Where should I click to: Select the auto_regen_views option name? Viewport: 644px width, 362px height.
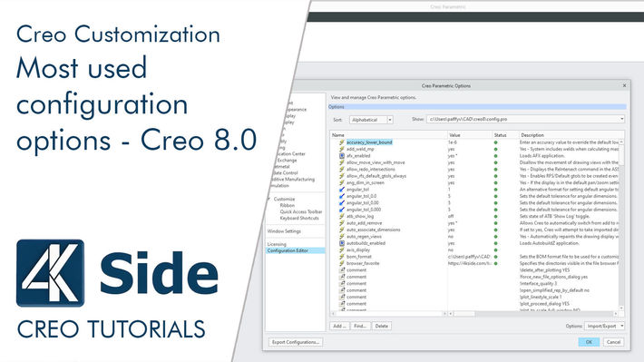[364, 237]
